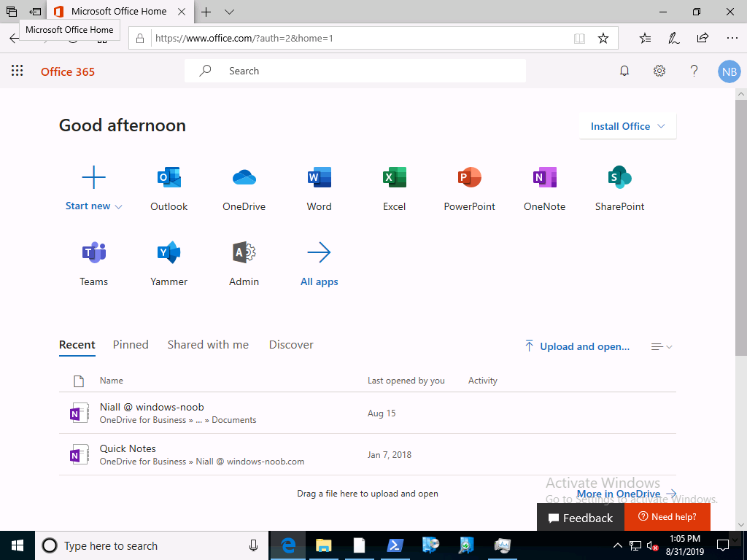Share this page from the browser toolbar
This screenshot has height=560, width=747.
click(703, 38)
